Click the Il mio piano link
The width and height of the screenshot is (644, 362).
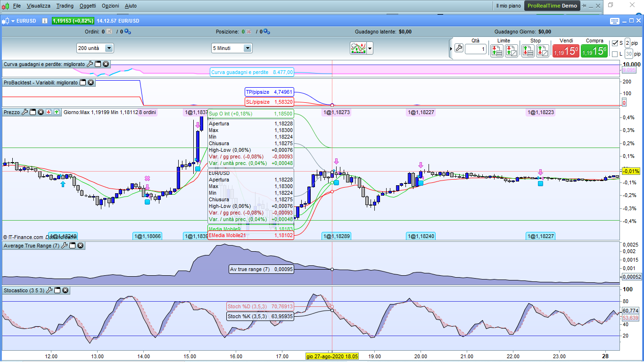[x=508, y=6]
